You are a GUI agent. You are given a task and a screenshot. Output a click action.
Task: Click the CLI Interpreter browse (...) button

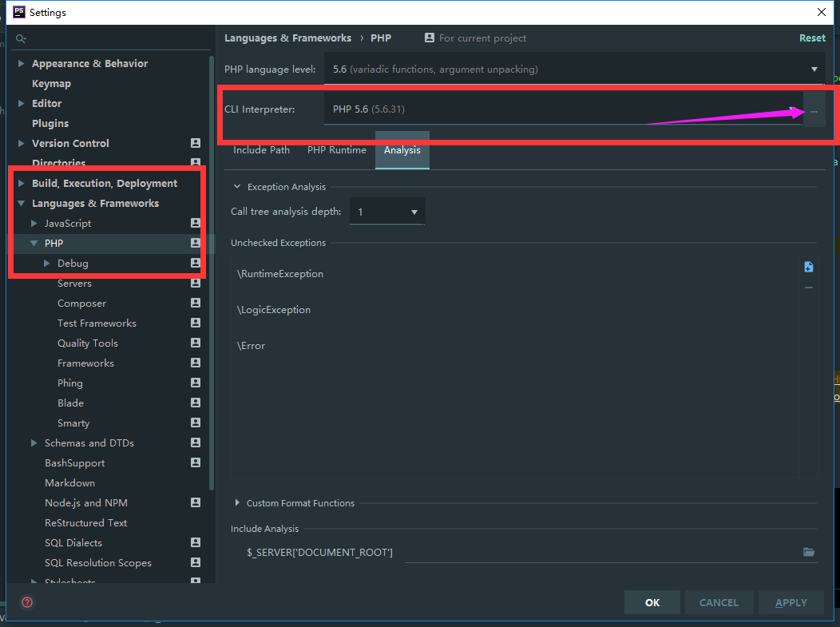814,111
